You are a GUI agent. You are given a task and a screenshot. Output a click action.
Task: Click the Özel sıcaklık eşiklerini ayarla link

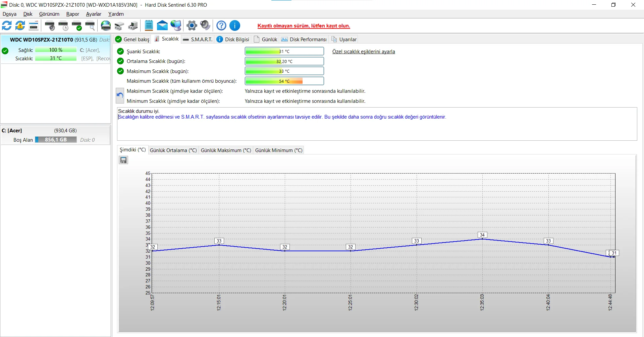pyautogui.click(x=364, y=52)
